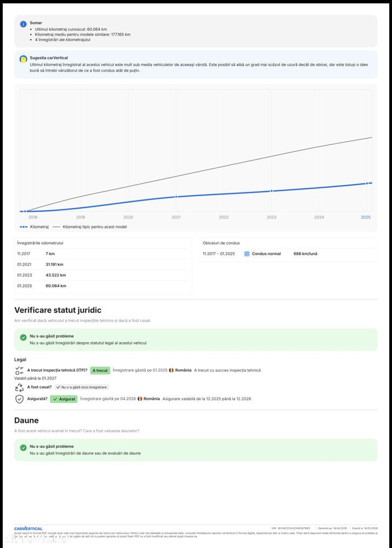Click the blue info icon beside Sumar

point(23,24)
